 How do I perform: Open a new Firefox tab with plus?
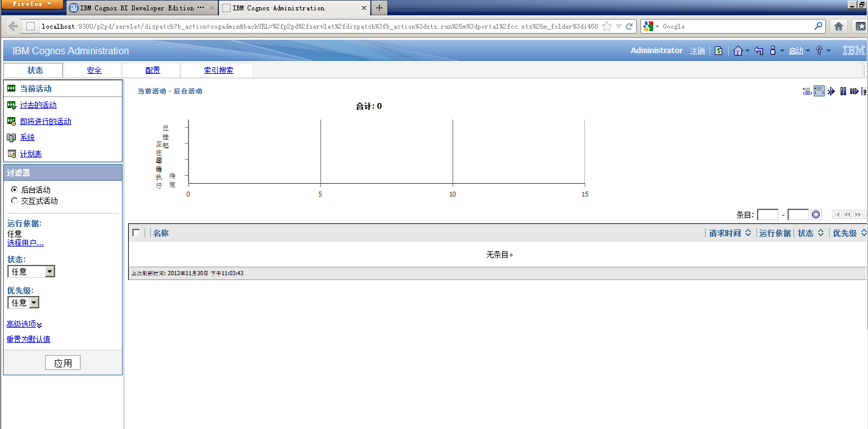coord(379,8)
